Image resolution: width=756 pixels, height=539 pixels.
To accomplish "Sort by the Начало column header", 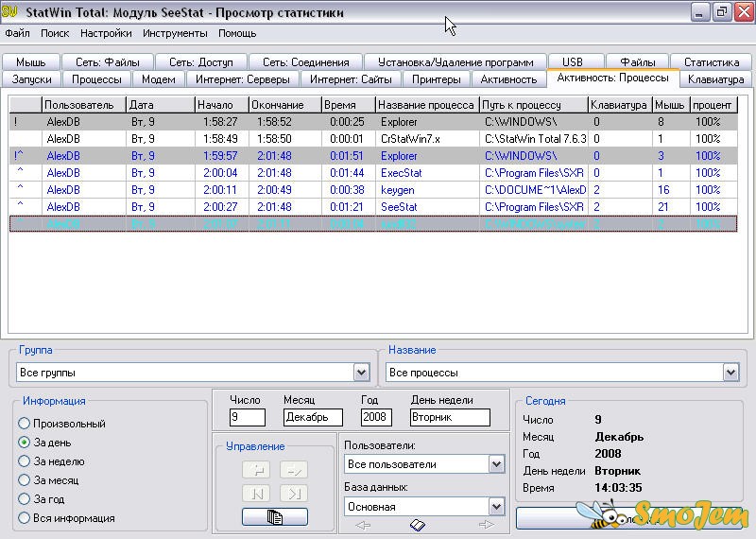I will coord(222,105).
